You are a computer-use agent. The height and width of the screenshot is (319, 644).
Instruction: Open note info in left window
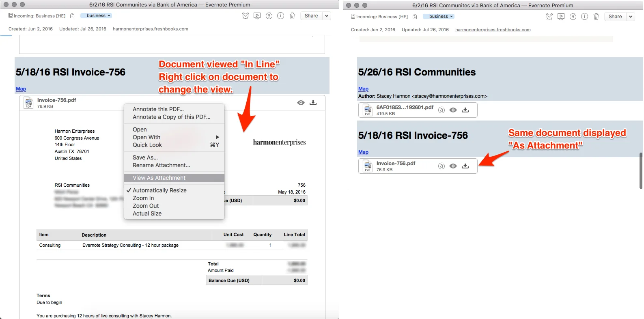click(x=280, y=16)
